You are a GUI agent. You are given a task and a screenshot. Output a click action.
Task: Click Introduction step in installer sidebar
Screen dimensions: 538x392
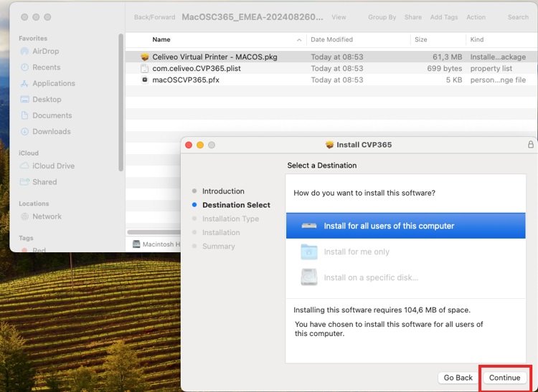pos(223,191)
